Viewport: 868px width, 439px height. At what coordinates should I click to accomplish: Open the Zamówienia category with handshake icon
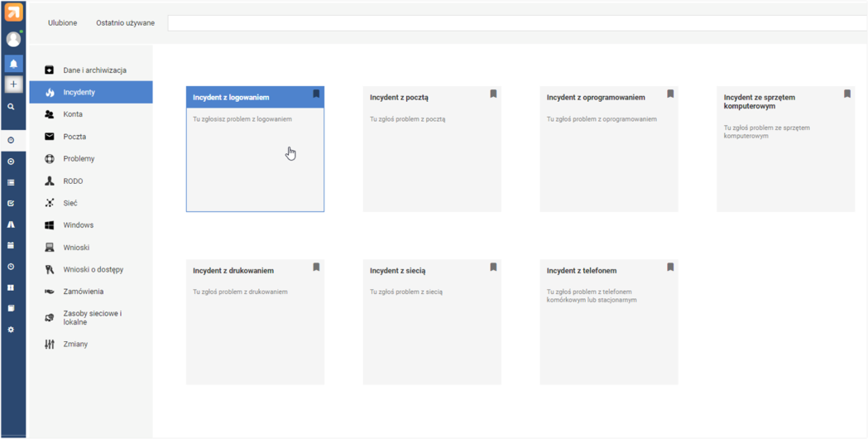pos(91,291)
